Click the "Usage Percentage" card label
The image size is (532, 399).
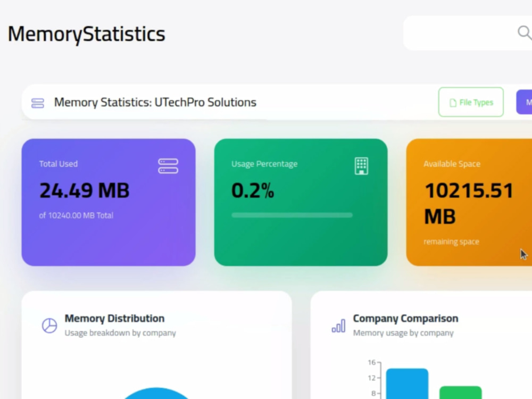click(x=264, y=164)
